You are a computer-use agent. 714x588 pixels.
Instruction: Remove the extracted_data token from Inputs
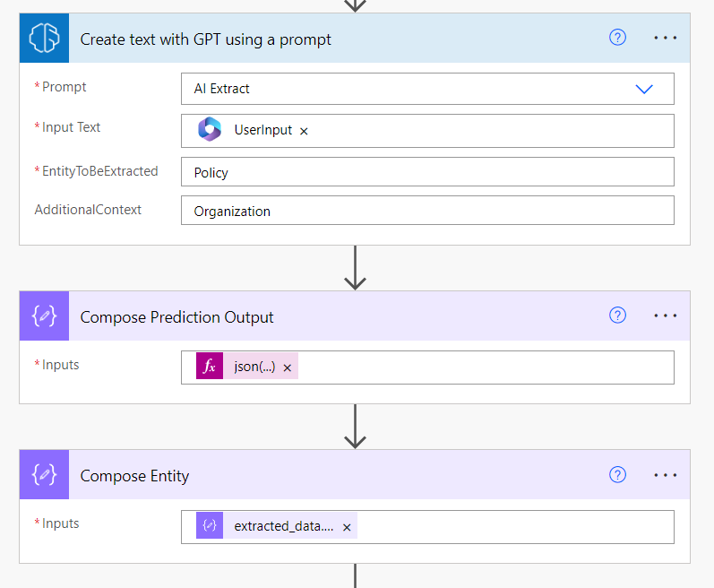[x=347, y=527]
